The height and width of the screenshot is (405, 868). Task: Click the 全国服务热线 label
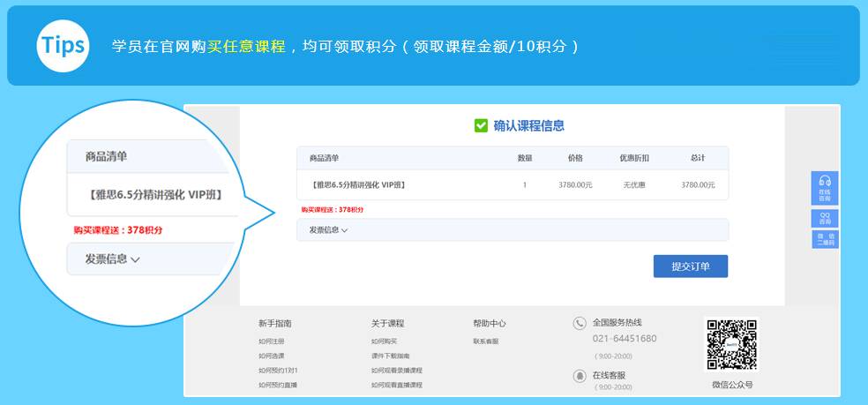point(617,322)
